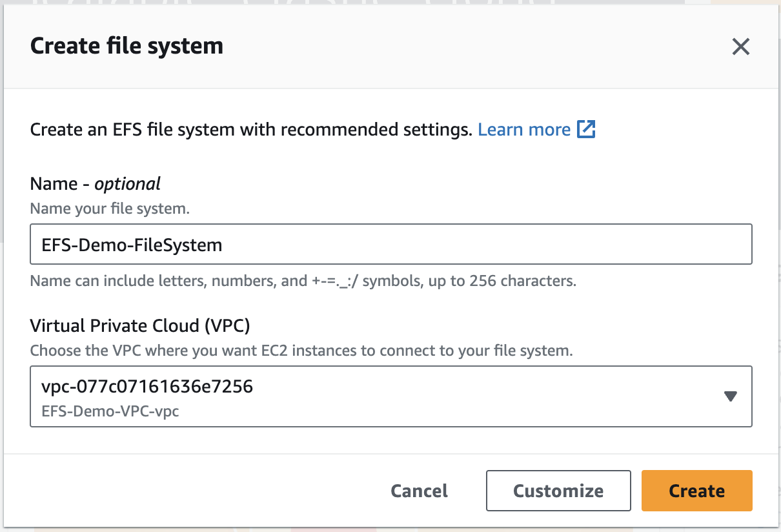Screen dimensions: 781x532
Task: Click inside the Name text field
Action: 391,245
